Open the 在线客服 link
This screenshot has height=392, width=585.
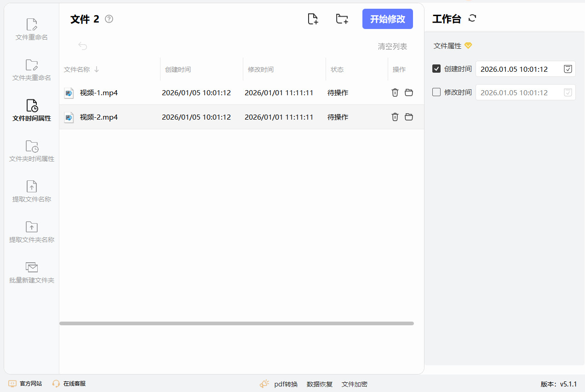[75, 384]
